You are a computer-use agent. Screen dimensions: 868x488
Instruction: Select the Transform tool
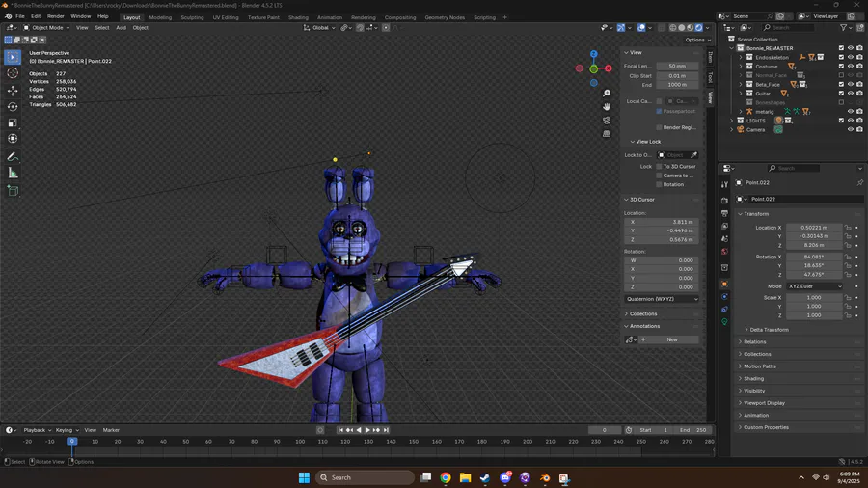[x=13, y=139]
